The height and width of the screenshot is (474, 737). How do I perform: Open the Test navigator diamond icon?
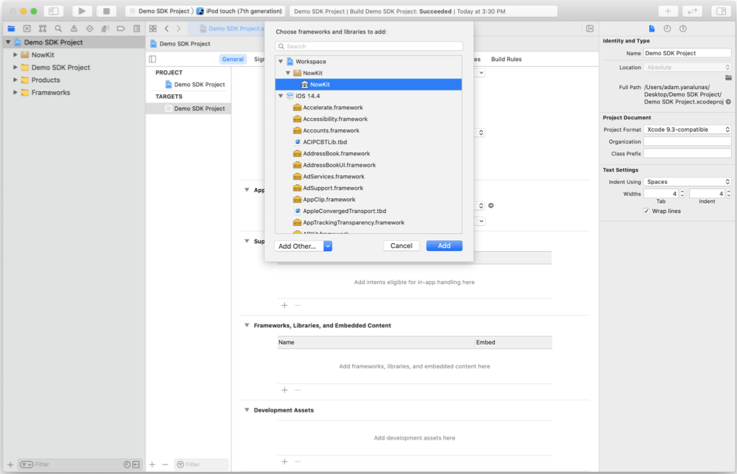[89, 29]
